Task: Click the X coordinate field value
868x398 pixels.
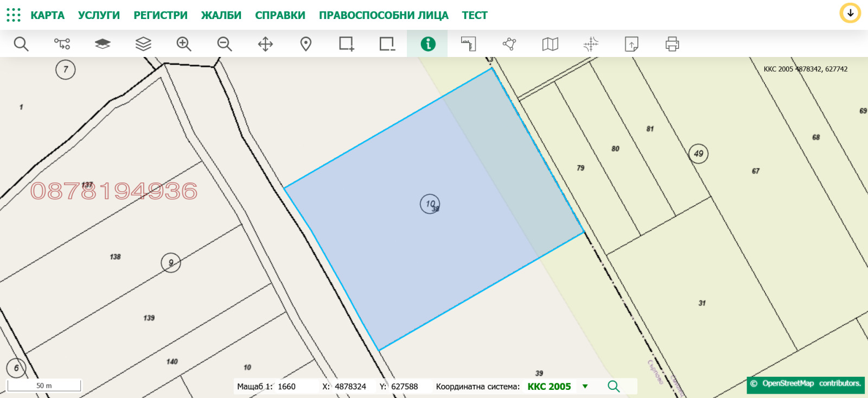Action: point(350,387)
